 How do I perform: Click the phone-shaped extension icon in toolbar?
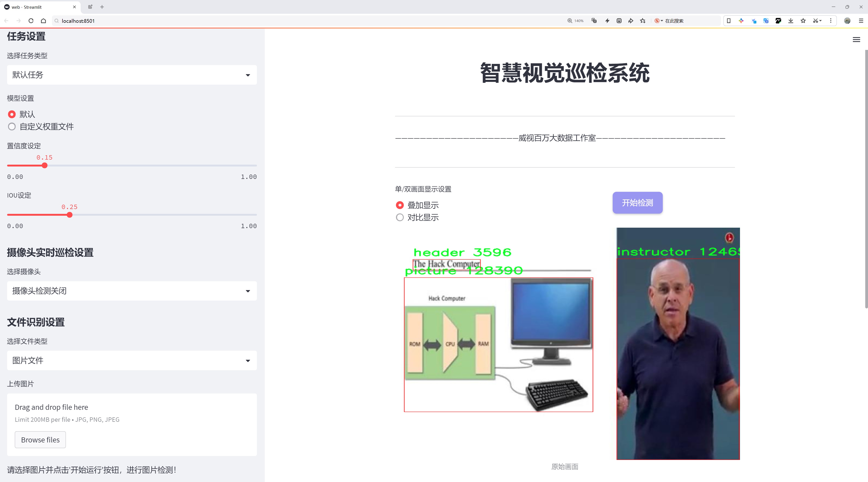pyautogui.click(x=729, y=20)
